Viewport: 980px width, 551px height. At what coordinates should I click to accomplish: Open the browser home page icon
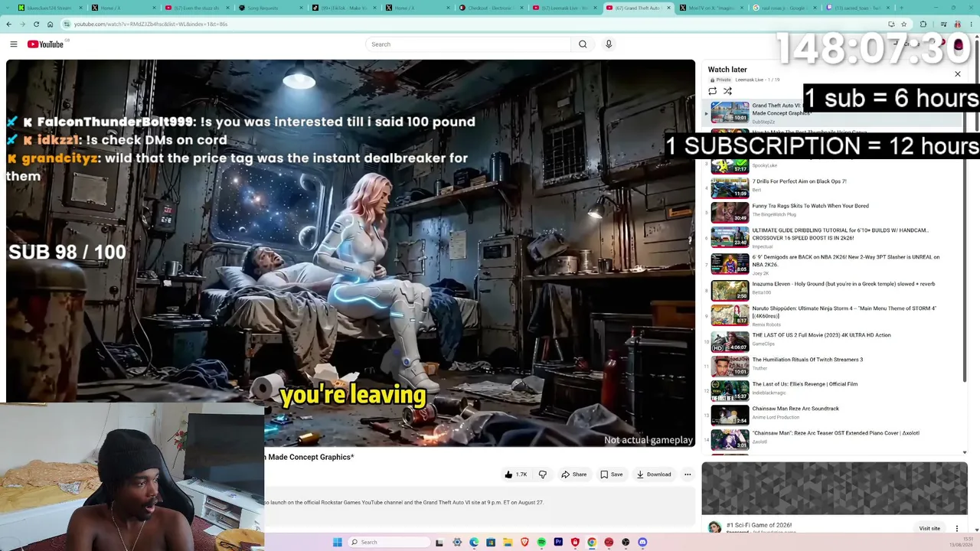click(51, 24)
